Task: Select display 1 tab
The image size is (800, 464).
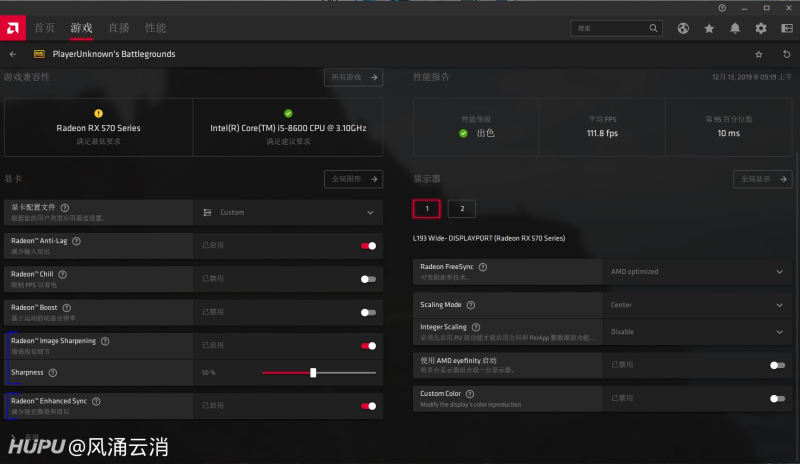Action: pos(427,208)
